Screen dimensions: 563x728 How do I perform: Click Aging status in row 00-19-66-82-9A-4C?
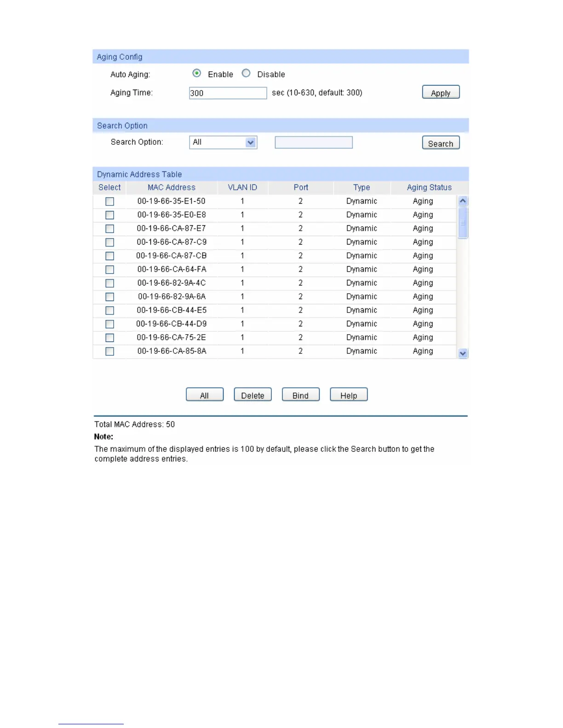pyautogui.click(x=423, y=283)
